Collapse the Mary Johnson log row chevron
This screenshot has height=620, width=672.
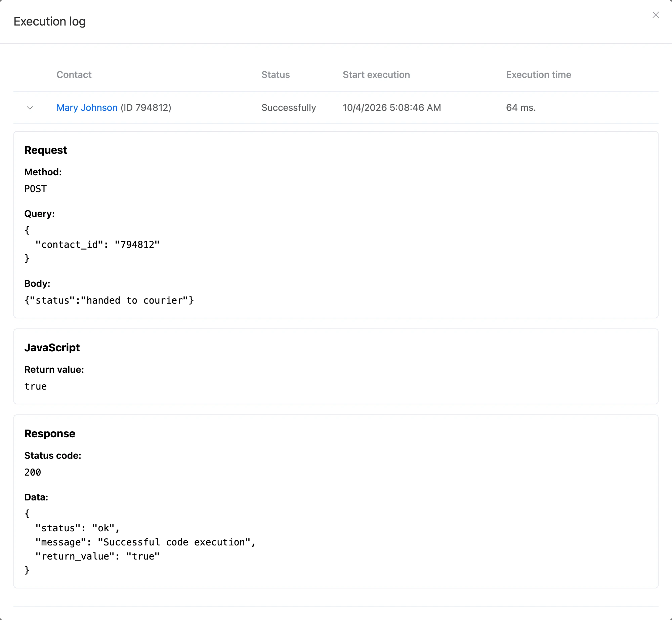(x=30, y=108)
